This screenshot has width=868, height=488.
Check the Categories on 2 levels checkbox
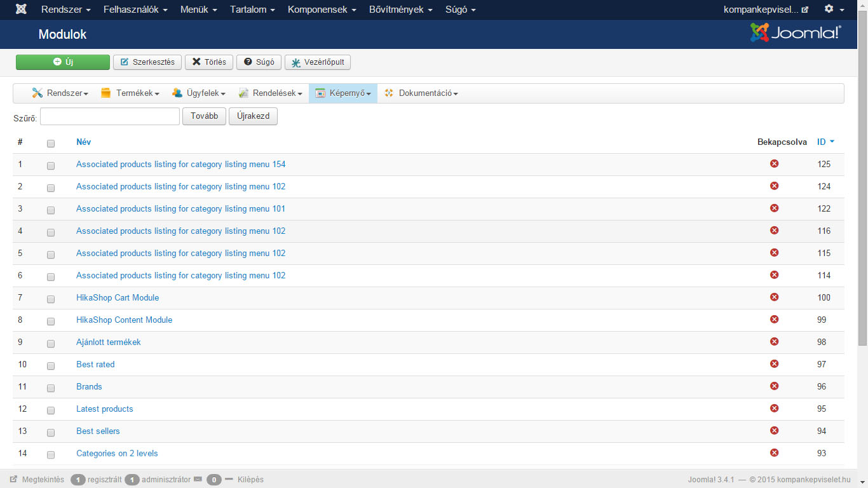point(51,455)
